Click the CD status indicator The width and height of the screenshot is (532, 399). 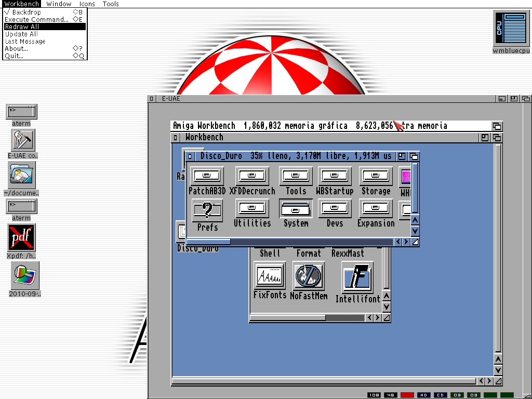[441, 395]
